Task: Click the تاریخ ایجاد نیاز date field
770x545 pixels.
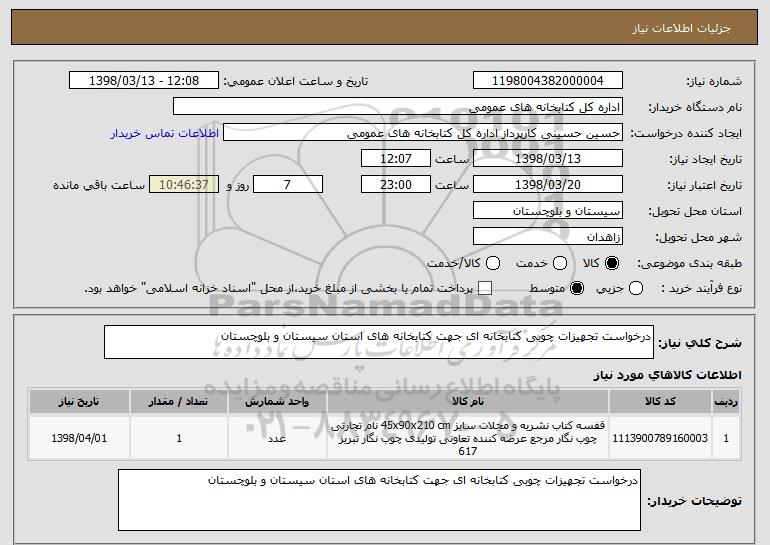Action: (x=547, y=159)
